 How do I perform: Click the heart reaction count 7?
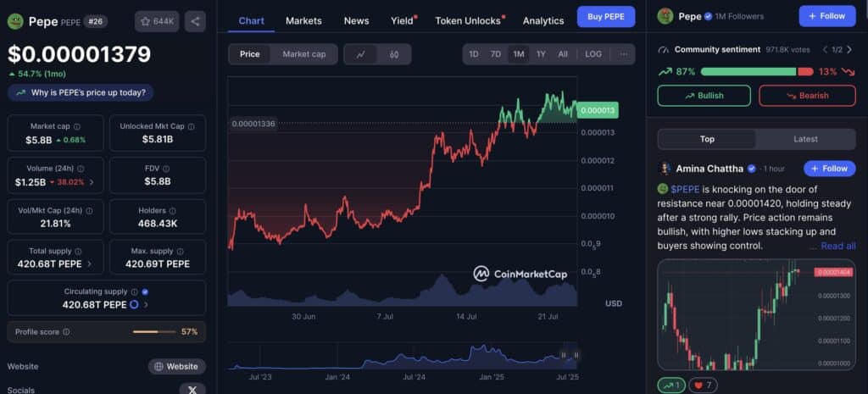coord(701,385)
